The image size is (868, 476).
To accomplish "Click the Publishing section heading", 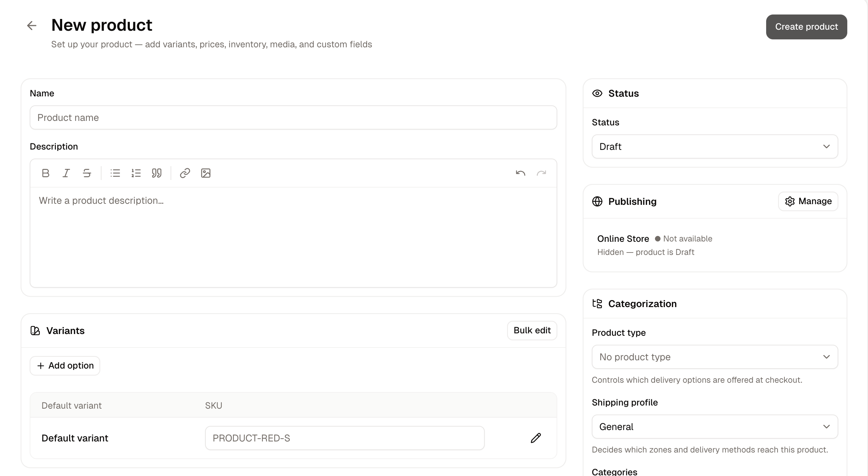I will click(x=633, y=201).
